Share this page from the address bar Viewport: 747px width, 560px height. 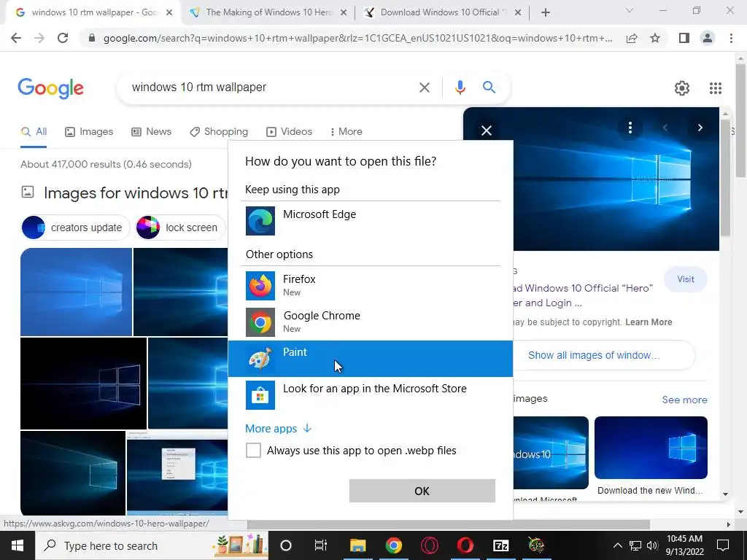tap(632, 38)
